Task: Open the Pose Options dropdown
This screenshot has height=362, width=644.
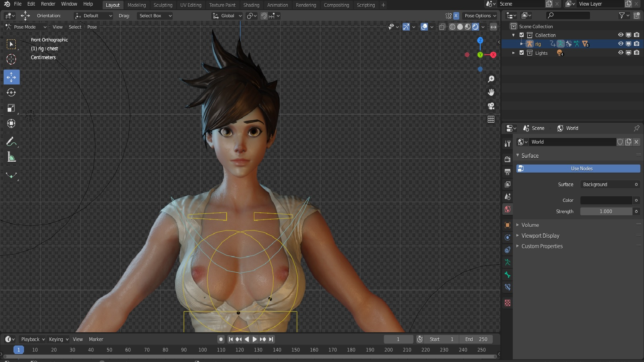Action: pos(481,16)
